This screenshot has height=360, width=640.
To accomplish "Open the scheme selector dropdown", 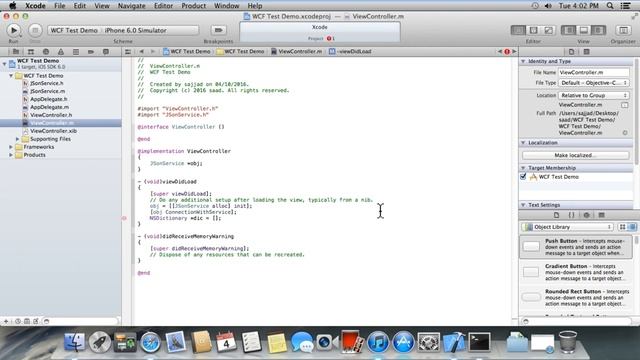I will pos(123,31).
